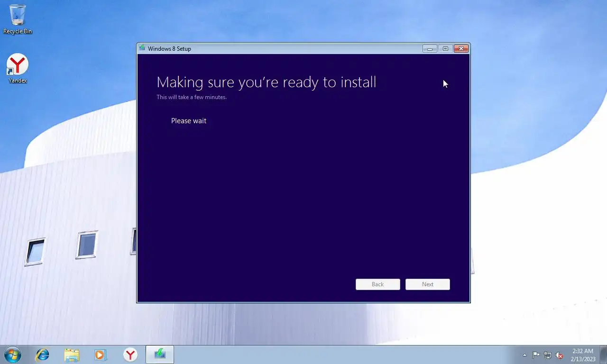Click 'This will take a few minutes.' text
Viewport: 607px width, 364px height.
[192, 97]
